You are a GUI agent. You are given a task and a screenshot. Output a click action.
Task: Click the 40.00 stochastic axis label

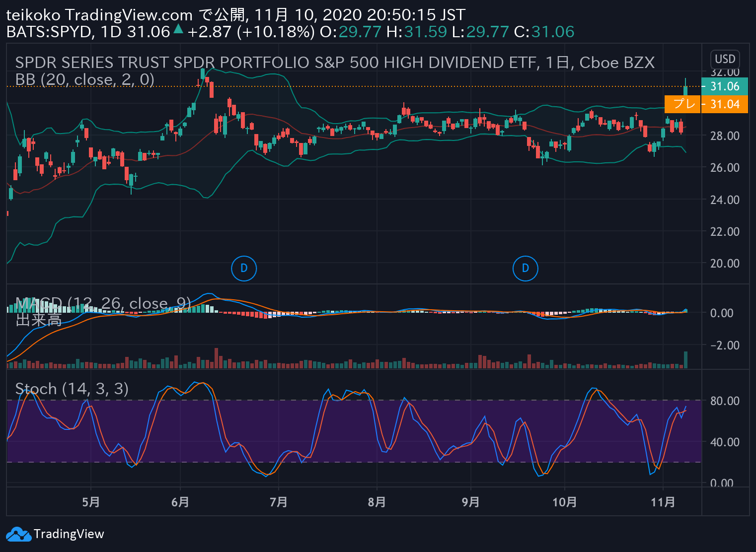tap(725, 442)
